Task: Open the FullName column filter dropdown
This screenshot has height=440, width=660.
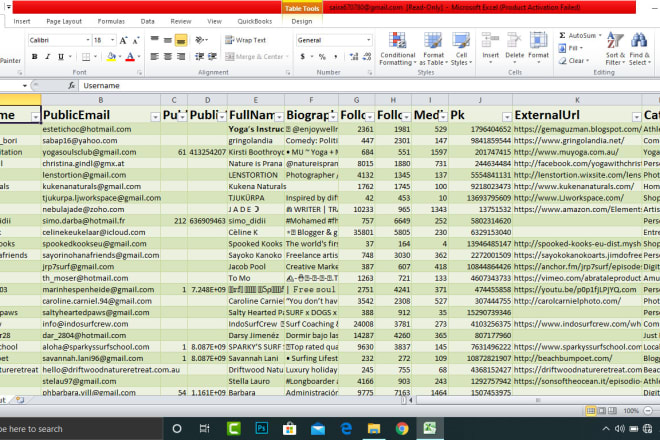Action: pyautogui.click(x=279, y=117)
